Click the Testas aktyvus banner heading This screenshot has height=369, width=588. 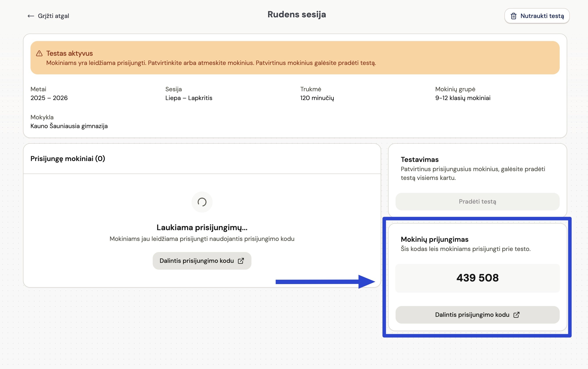[x=70, y=54]
